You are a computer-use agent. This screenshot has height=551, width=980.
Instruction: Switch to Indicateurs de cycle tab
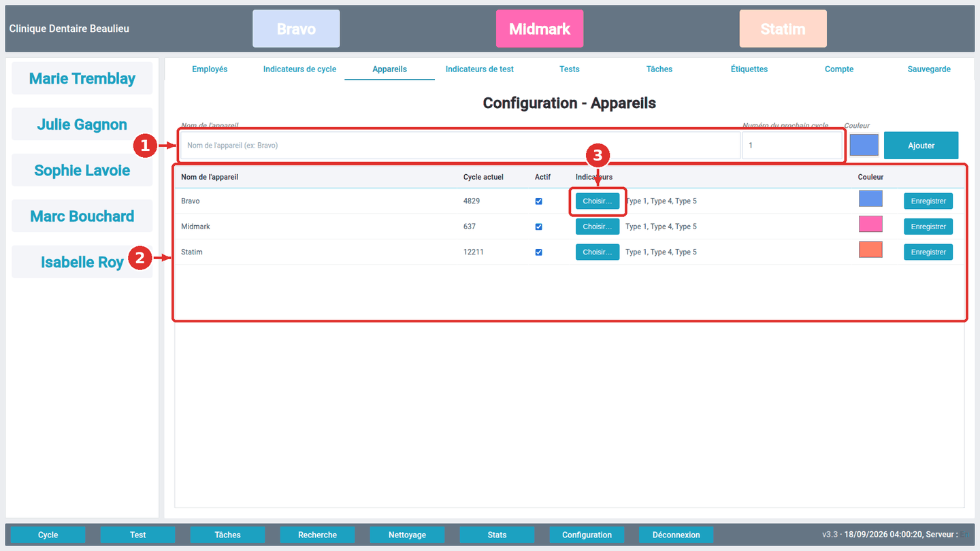click(x=299, y=69)
